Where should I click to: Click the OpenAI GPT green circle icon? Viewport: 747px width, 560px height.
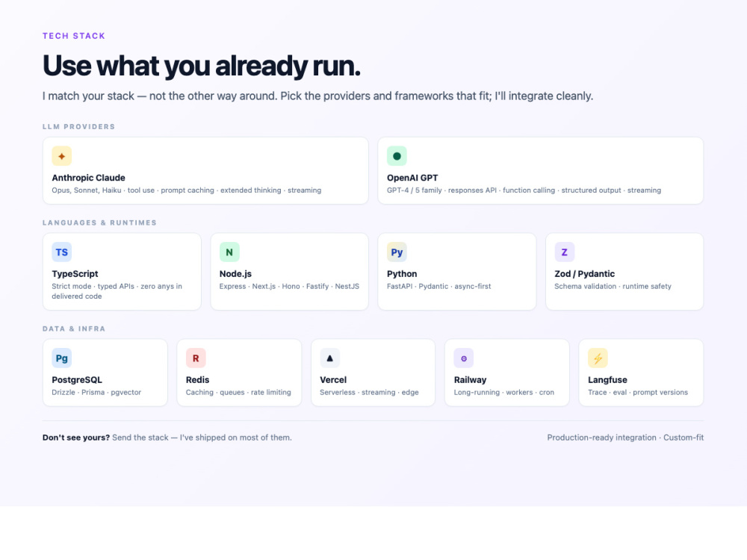(x=397, y=156)
